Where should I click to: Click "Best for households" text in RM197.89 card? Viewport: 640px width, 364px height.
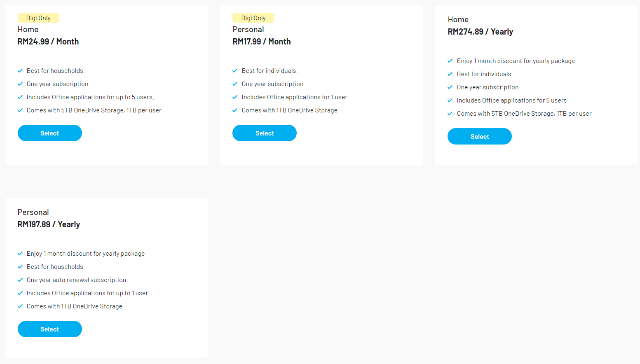(x=55, y=267)
